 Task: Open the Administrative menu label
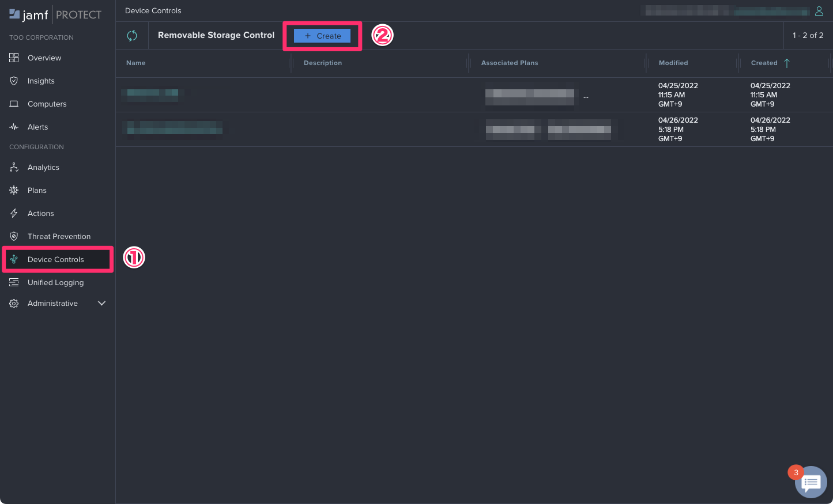52,303
